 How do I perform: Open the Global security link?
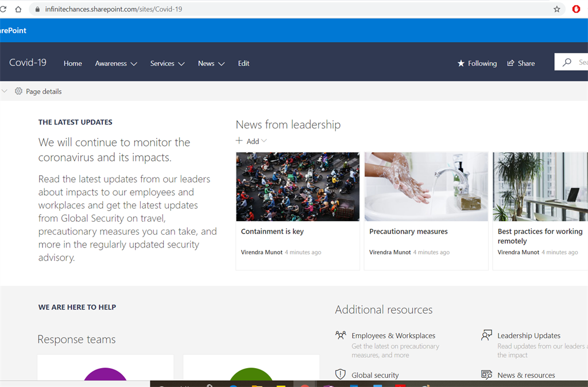[375, 375]
